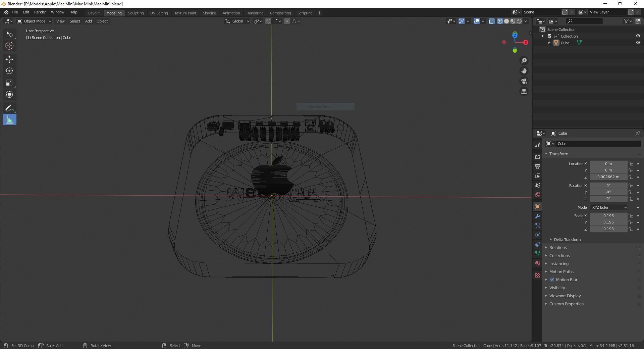Open the Material properties tab
644x349 pixels.
[538, 263]
